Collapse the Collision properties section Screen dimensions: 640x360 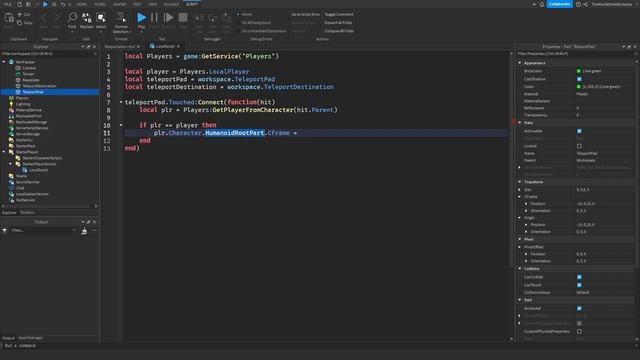pos(520,269)
